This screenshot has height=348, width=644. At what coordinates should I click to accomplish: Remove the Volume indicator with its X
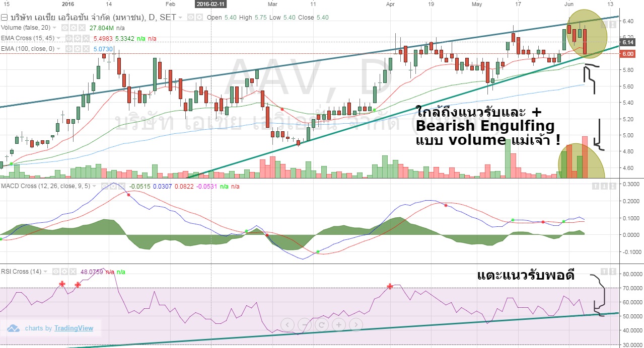(x=82, y=28)
